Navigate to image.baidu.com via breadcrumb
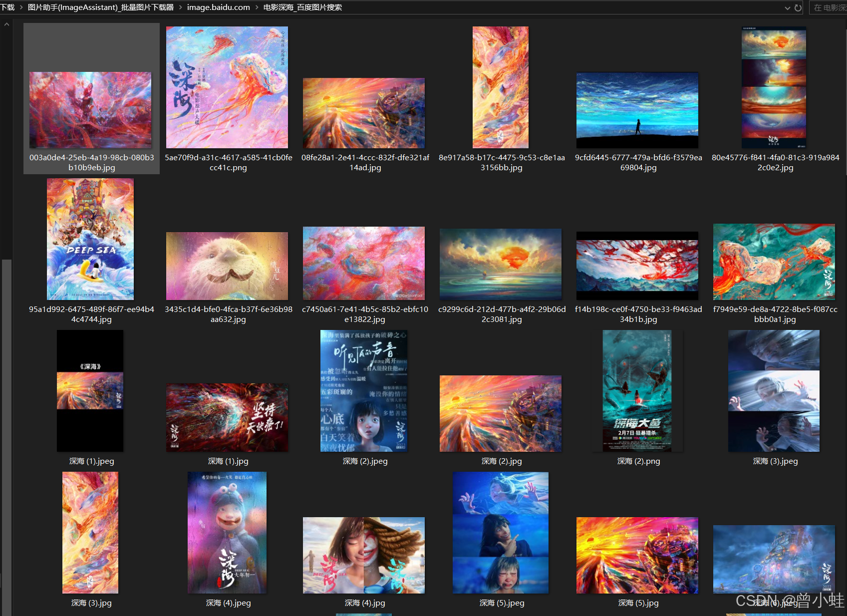 point(218,7)
